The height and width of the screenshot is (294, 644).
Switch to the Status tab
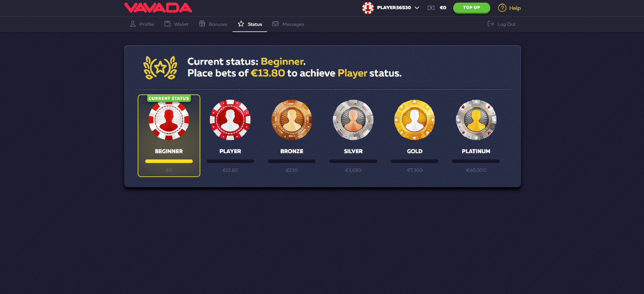pos(250,24)
